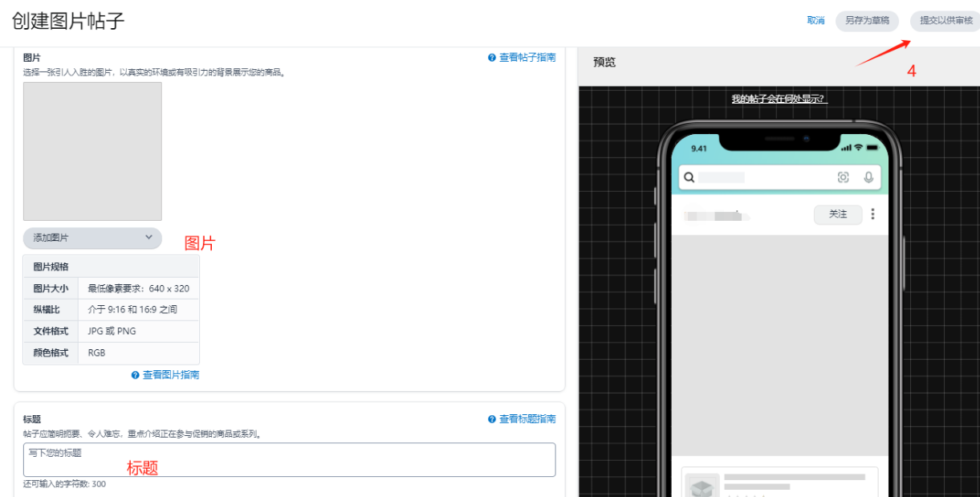Image resolution: width=980 pixels, height=497 pixels.
Task: Click 取消 to cancel the post
Action: point(815,21)
